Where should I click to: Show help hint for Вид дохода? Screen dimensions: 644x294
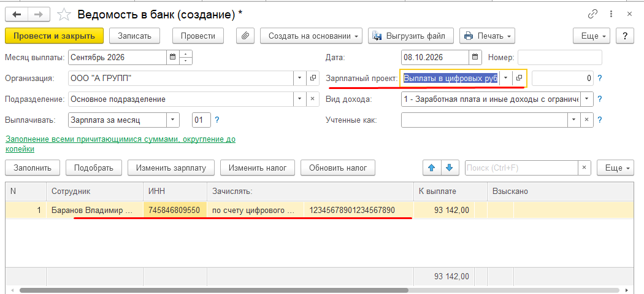tap(600, 99)
